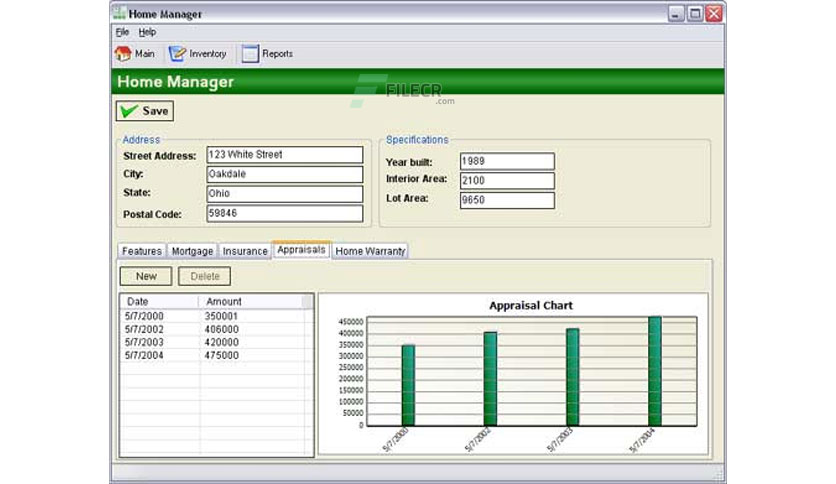Click the 5/7/2004 bar in Appraisal Chart
The image size is (836, 484).
click(x=655, y=372)
